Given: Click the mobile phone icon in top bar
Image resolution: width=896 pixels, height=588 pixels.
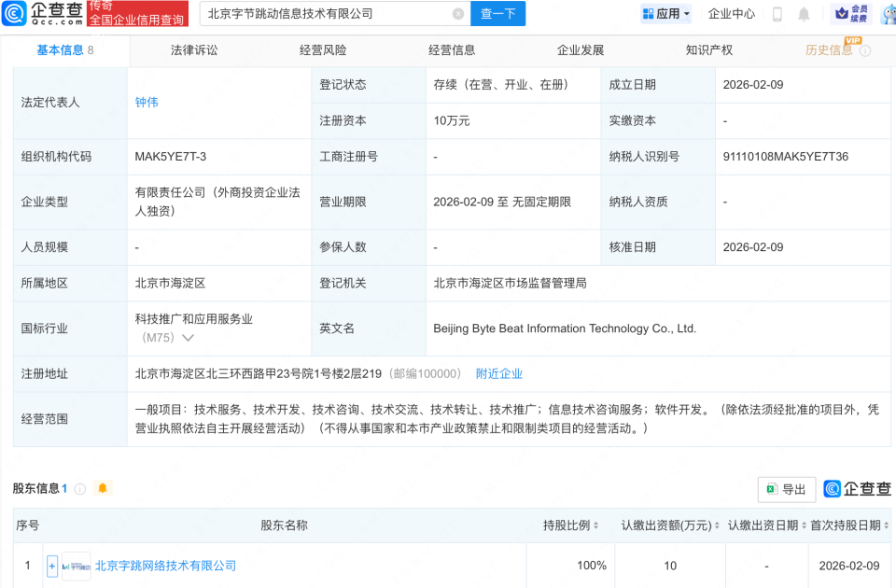Looking at the screenshot, I should click(777, 13).
